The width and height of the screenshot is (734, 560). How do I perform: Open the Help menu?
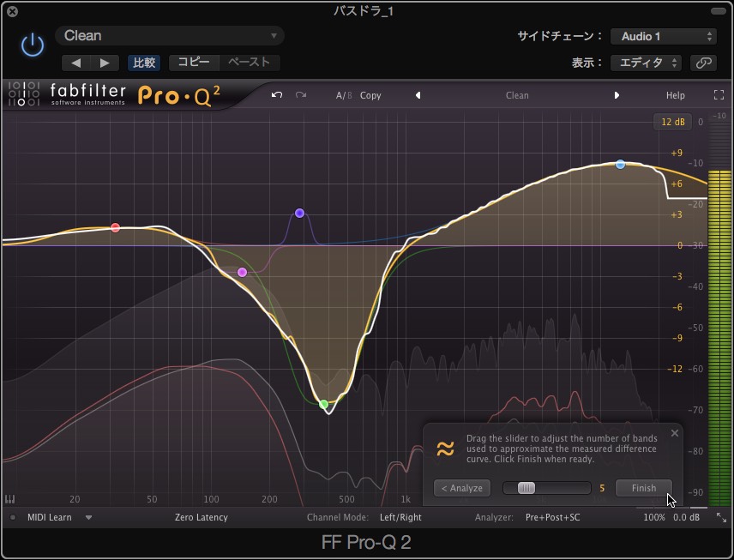pyautogui.click(x=676, y=95)
